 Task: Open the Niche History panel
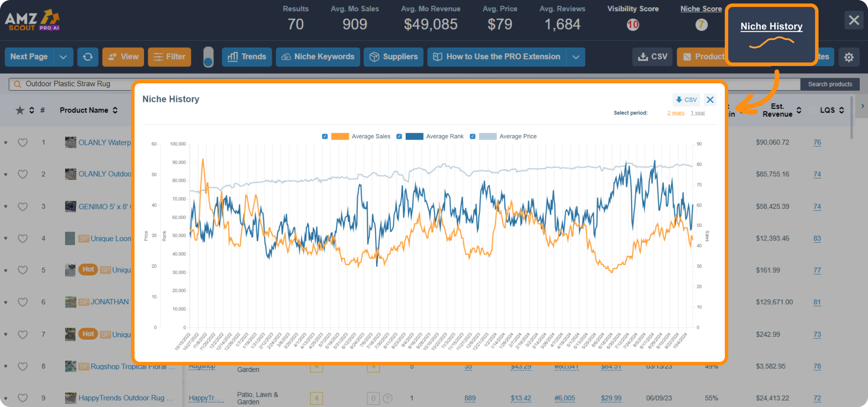pyautogui.click(x=771, y=26)
